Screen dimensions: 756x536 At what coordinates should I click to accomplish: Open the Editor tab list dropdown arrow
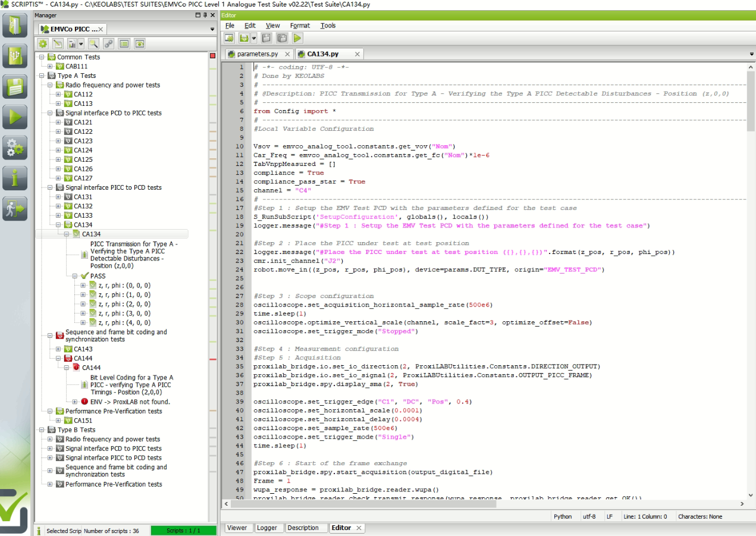[752, 54]
